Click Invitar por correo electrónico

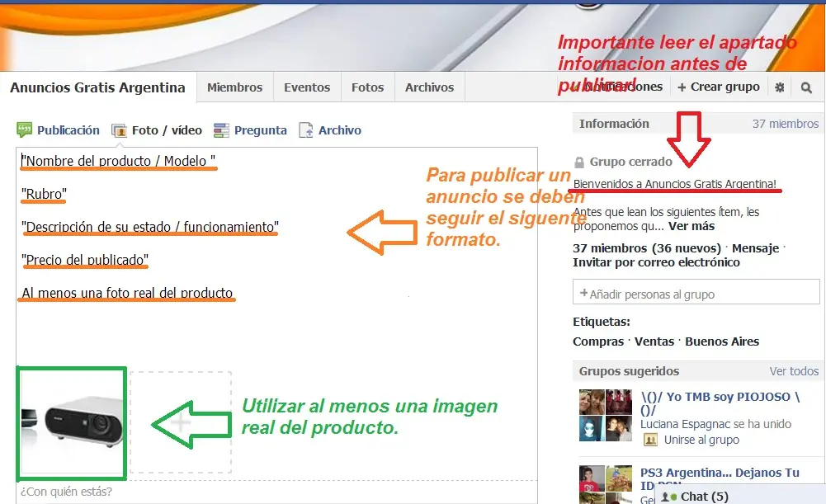click(656, 262)
